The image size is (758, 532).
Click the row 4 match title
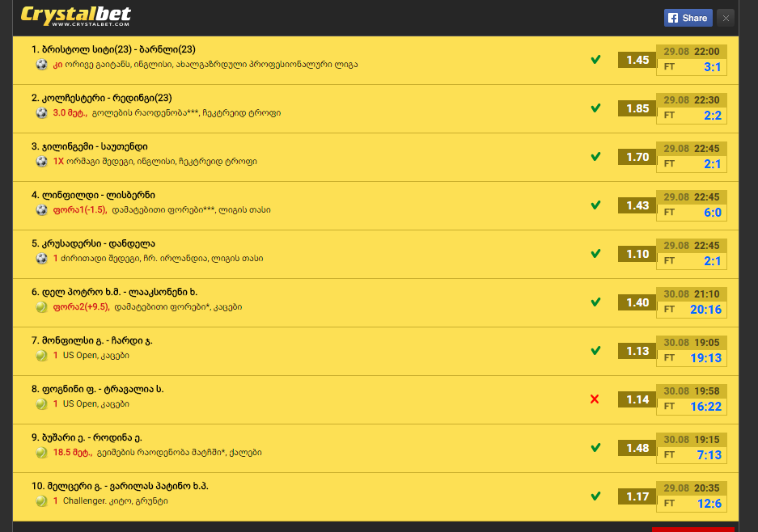93,195
